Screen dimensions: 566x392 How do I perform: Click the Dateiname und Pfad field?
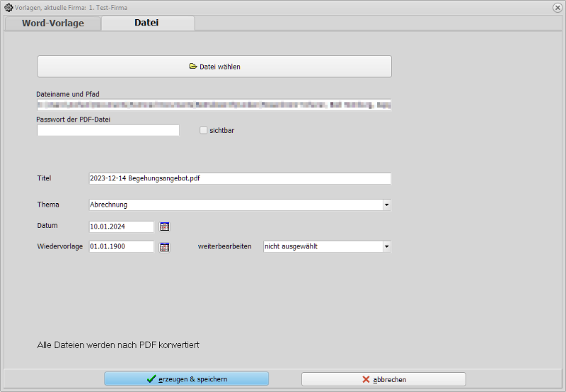(x=214, y=105)
